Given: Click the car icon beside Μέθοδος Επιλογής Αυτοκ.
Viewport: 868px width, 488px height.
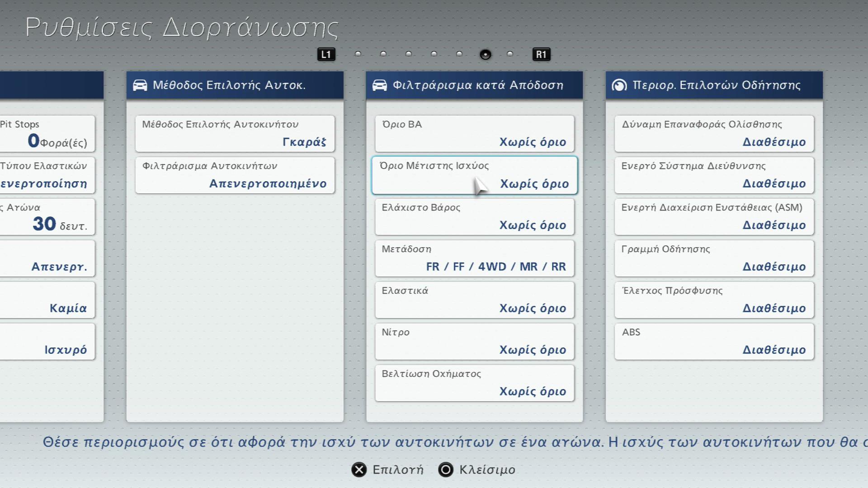Looking at the screenshot, I should coord(140,85).
